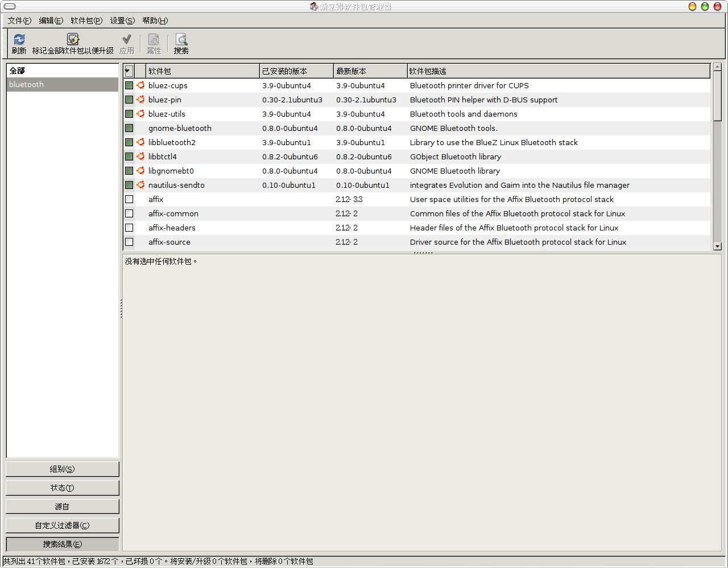Click Ubuntu support icon for libgnomebt0
The height and width of the screenshot is (568, 728).
click(x=140, y=171)
